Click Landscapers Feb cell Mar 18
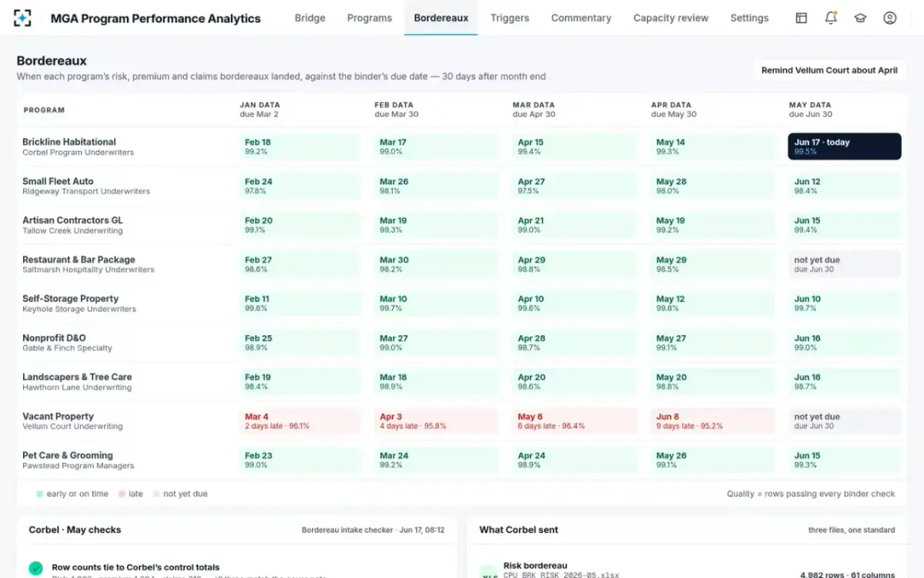Viewport: 924px width, 578px height. click(x=435, y=381)
